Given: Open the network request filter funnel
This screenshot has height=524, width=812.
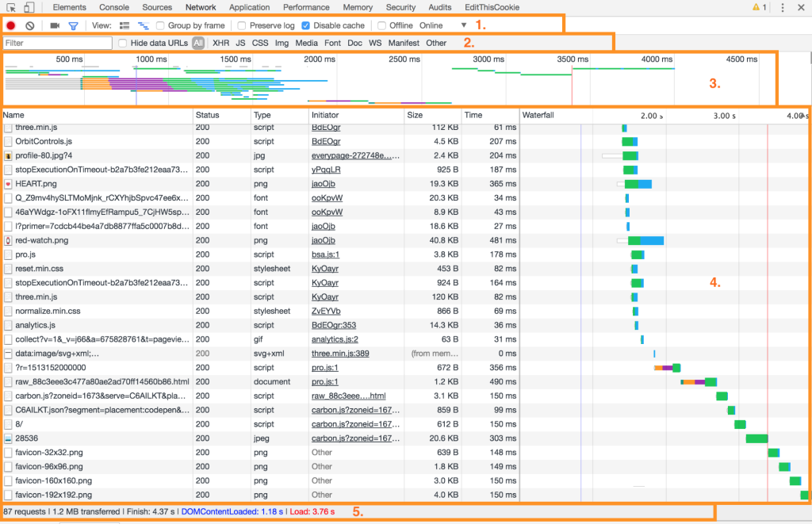Looking at the screenshot, I should pos(73,25).
